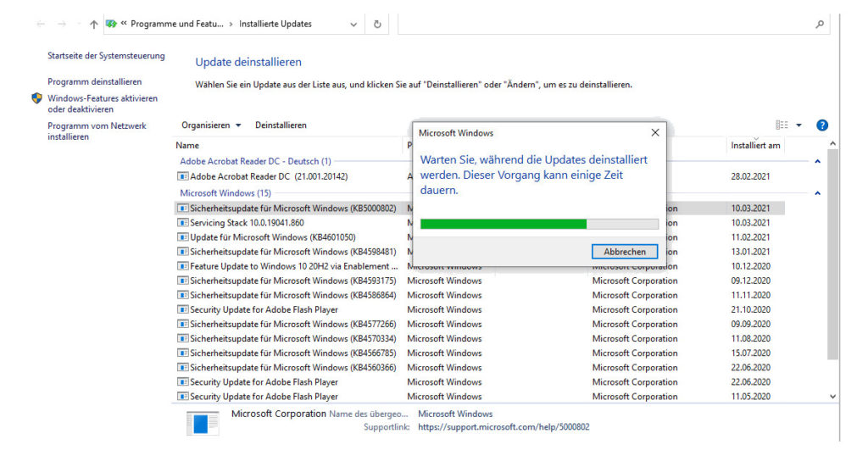
Task: Click icon of Sicherheitsupdate KB4598481 row
Action: tap(183, 252)
